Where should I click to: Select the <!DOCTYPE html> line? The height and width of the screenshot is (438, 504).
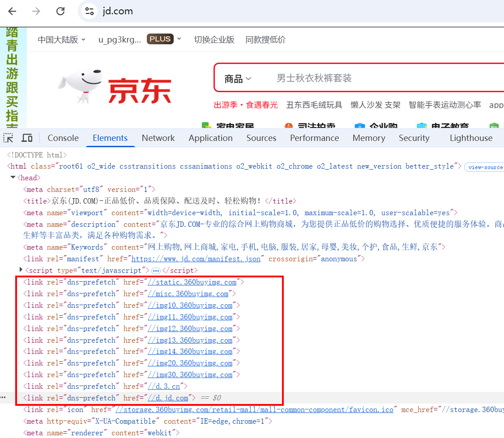click(x=37, y=155)
